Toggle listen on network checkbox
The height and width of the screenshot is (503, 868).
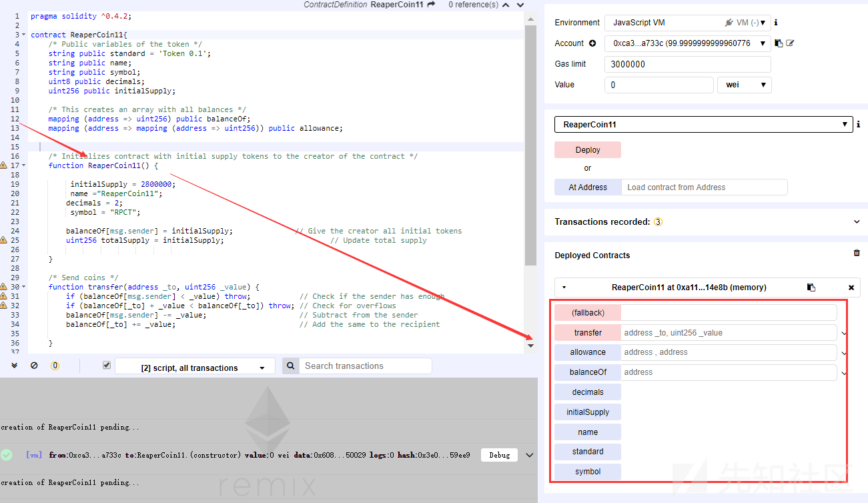click(x=107, y=366)
